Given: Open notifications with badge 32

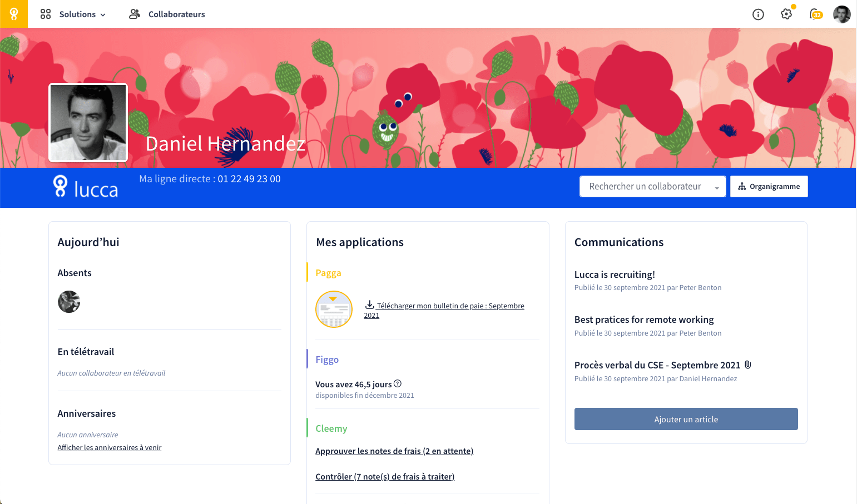Looking at the screenshot, I should [x=816, y=14].
